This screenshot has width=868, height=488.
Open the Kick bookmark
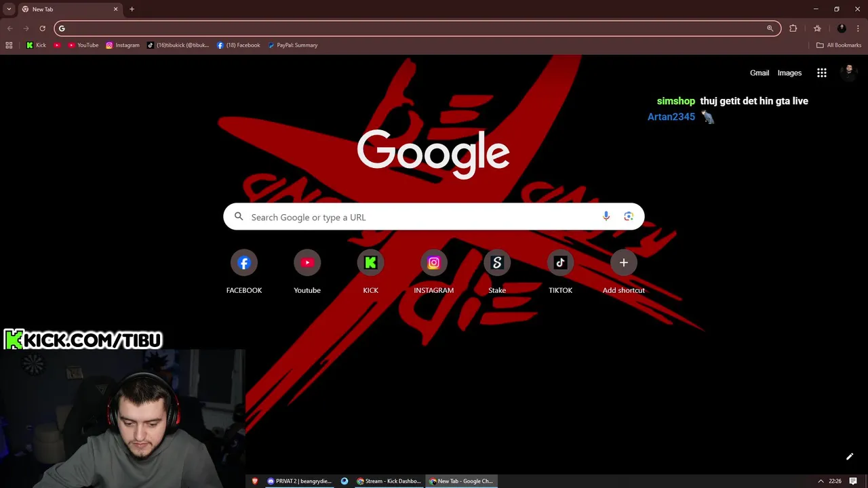coord(36,45)
